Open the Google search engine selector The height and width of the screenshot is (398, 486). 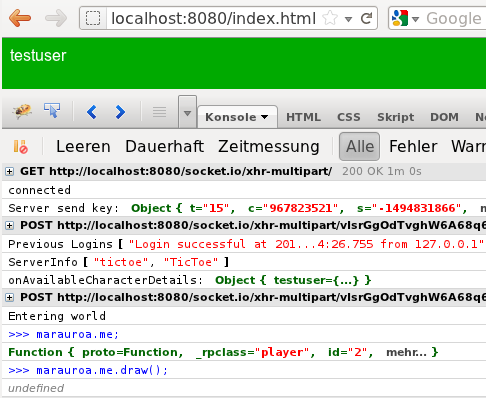click(405, 18)
